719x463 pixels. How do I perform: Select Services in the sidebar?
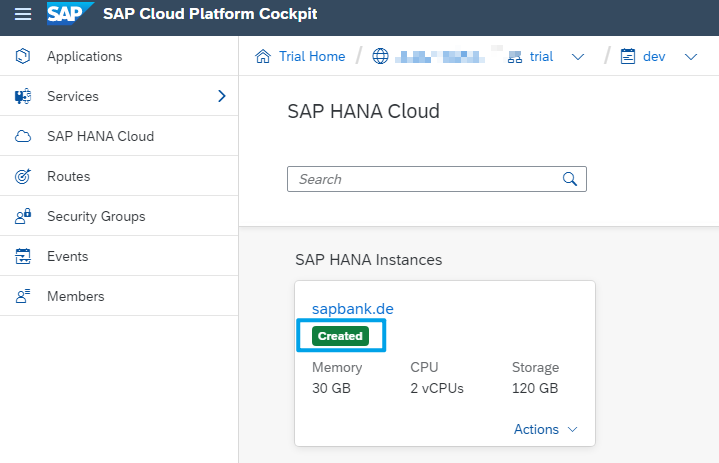click(x=119, y=96)
